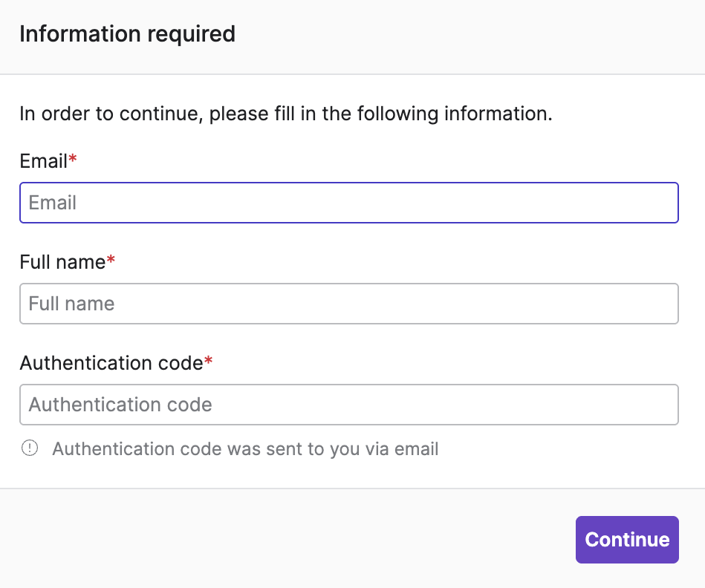705x588 pixels.
Task: Click the exclamation info icon beside hint
Action: (x=30, y=448)
